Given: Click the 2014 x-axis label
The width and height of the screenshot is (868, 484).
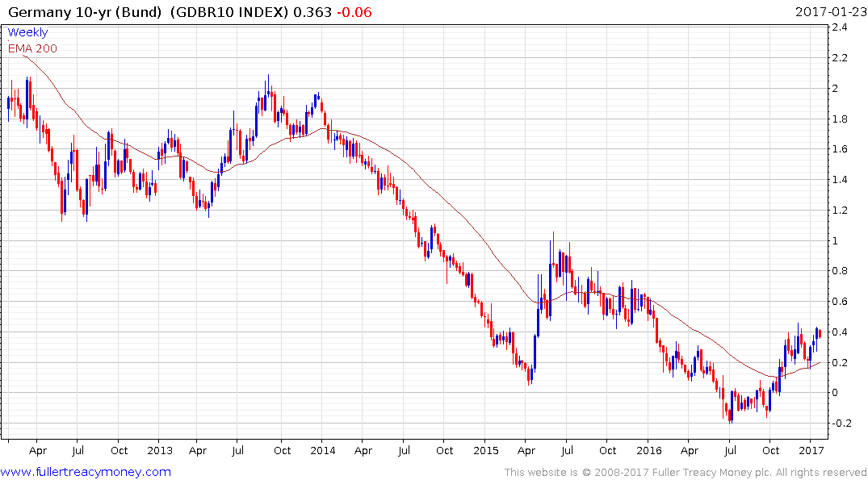Looking at the screenshot, I should (323, 450).
